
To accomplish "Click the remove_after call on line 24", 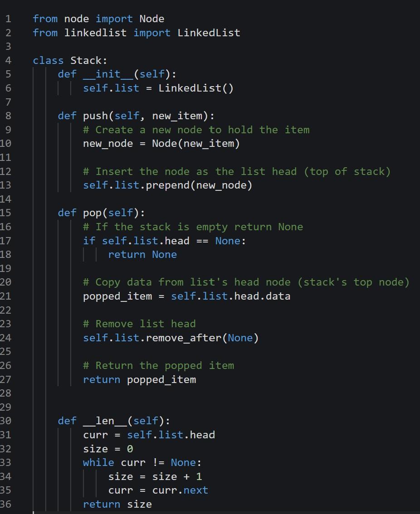I will coord(200,337).
